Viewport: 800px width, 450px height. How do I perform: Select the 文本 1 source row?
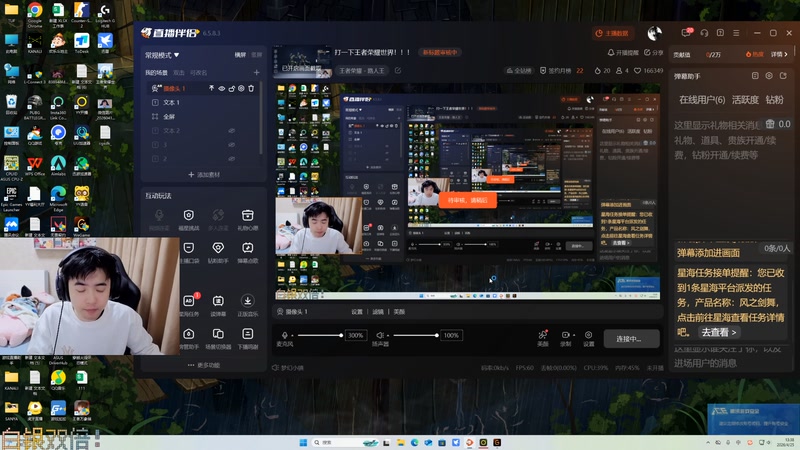coord(204,103)
